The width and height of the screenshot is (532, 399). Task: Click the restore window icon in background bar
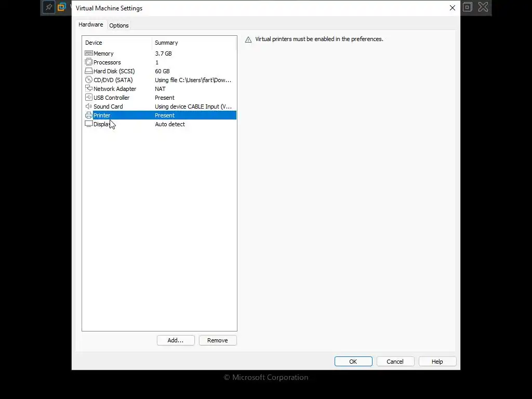[x=467, y=7]
